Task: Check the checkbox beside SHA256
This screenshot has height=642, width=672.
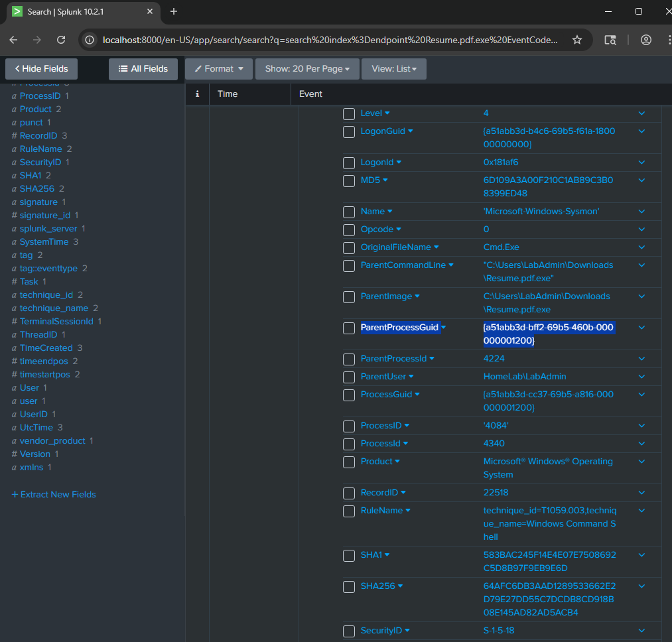Action: 349,586
